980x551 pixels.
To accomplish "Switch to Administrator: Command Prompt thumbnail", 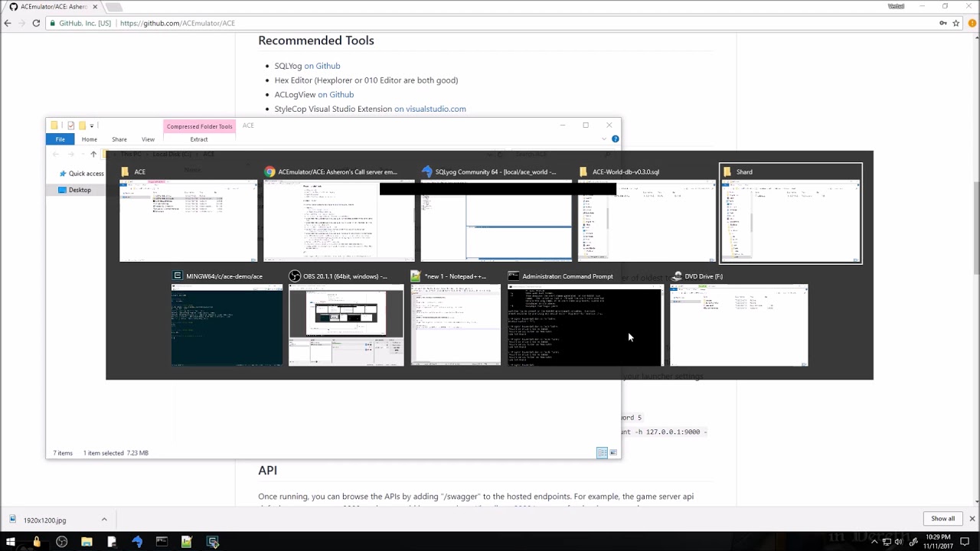I will (585, 318).
